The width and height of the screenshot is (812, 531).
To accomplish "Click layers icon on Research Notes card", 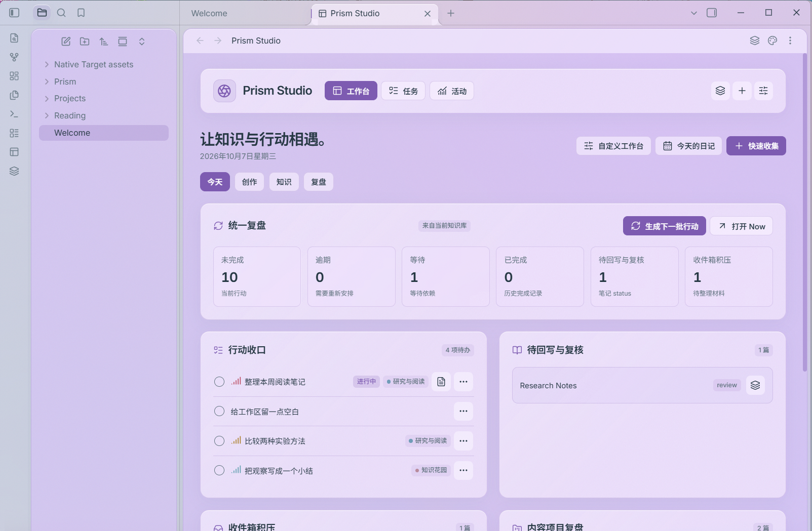I will tap(755, 385).
